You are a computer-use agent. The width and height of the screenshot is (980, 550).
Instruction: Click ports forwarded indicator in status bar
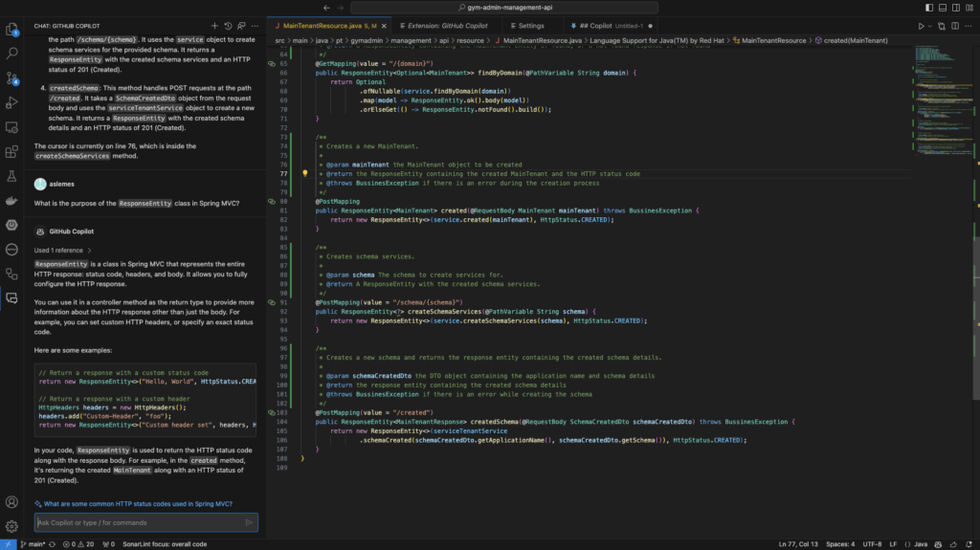[x=109, y=544]
